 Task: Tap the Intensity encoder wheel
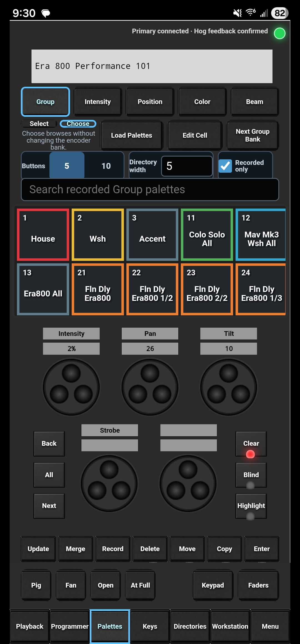tap(71, 387)
